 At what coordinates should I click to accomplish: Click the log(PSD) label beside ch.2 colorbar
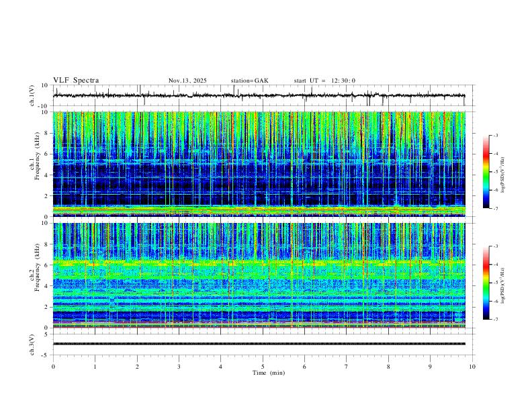[502, 286]
